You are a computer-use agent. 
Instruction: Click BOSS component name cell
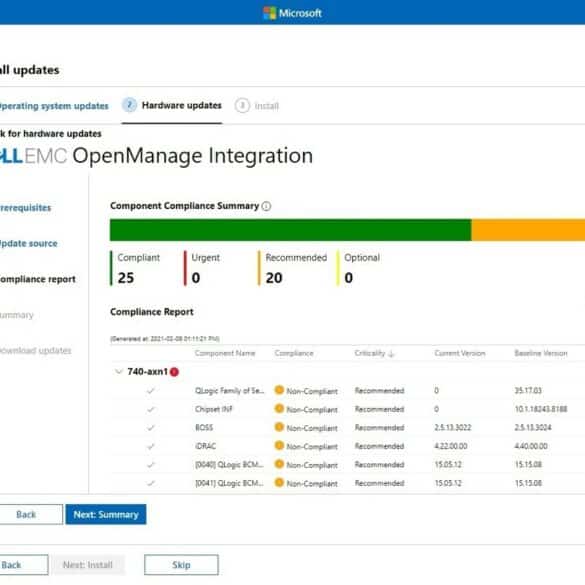coord(204,428)
